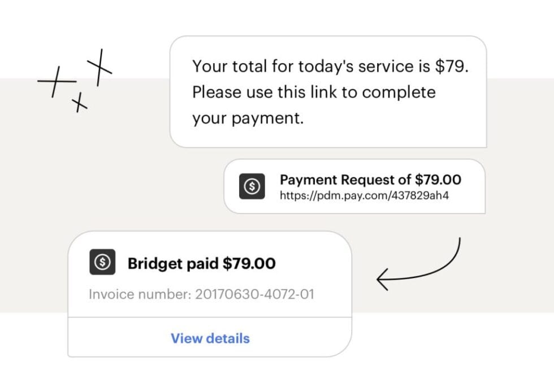Click the dollar icon in Payment Request card
The image size is (554, 392).
[x=252, y=186]
